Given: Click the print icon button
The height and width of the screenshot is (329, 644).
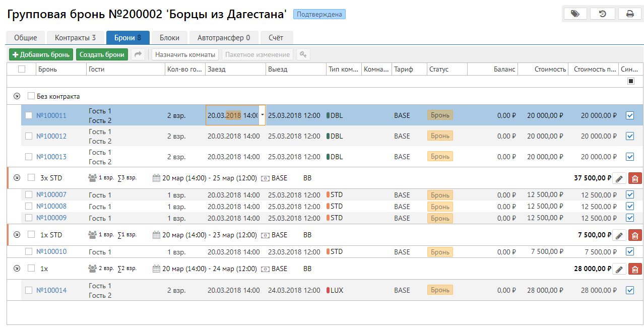Looking at the screenshot, I should click(x=630, y=14).
